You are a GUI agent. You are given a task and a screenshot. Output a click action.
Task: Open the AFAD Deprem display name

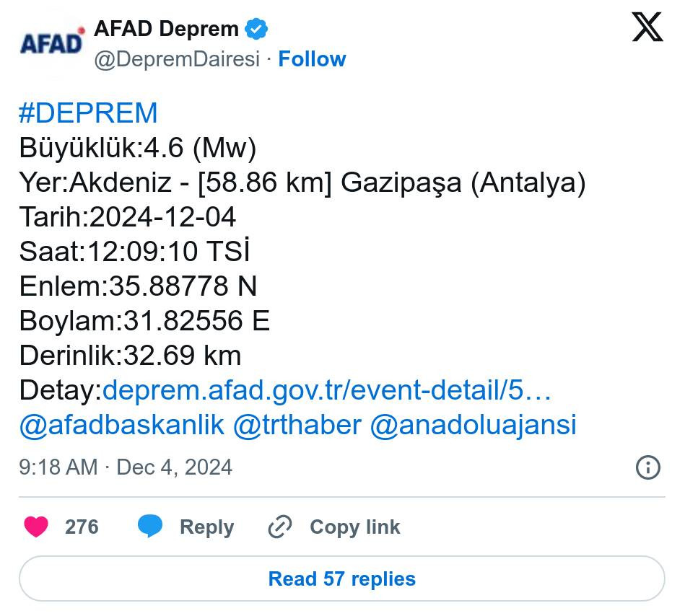point(166,29)
